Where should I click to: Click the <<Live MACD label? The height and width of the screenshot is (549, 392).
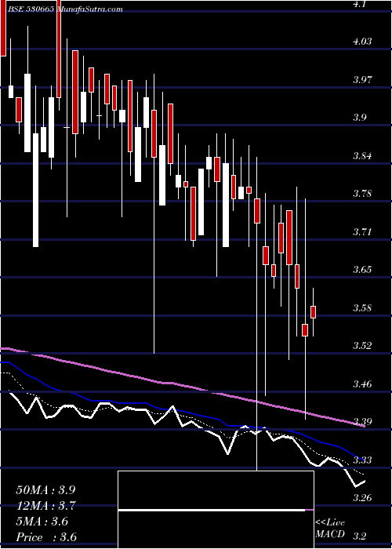[x=330, y=529]
